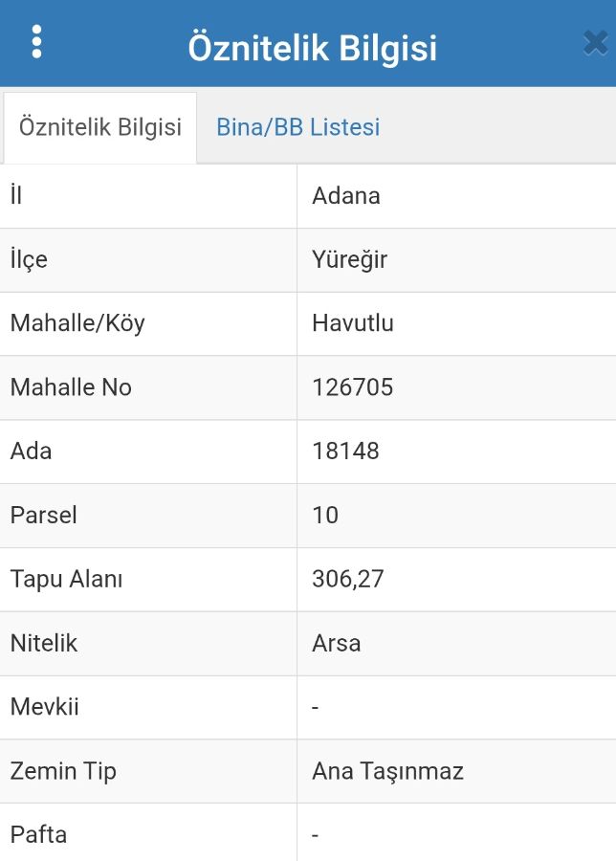
Task: Click the Mahalle No value 126705
Action: click(x=352, y=387)
